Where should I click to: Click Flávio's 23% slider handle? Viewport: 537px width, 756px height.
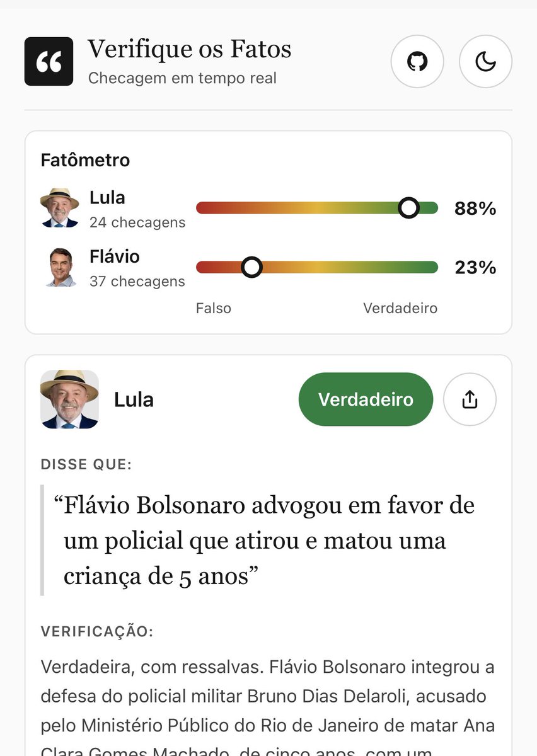252,267
